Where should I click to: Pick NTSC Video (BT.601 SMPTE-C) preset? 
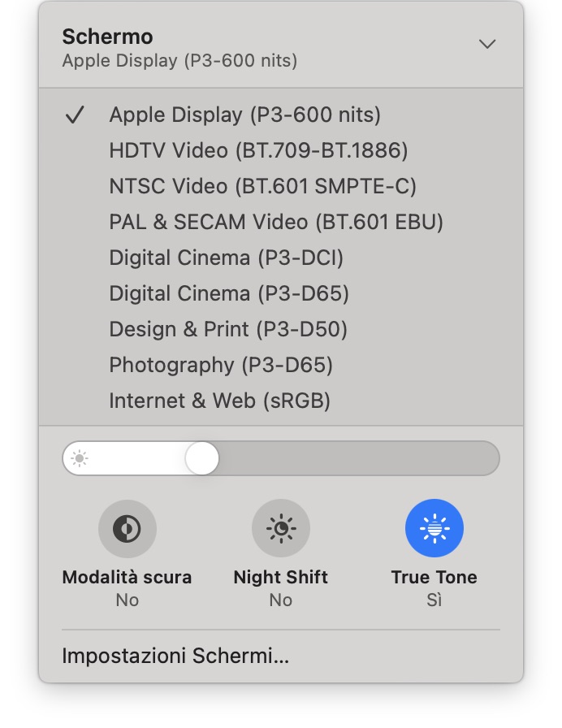coord(262,186)
